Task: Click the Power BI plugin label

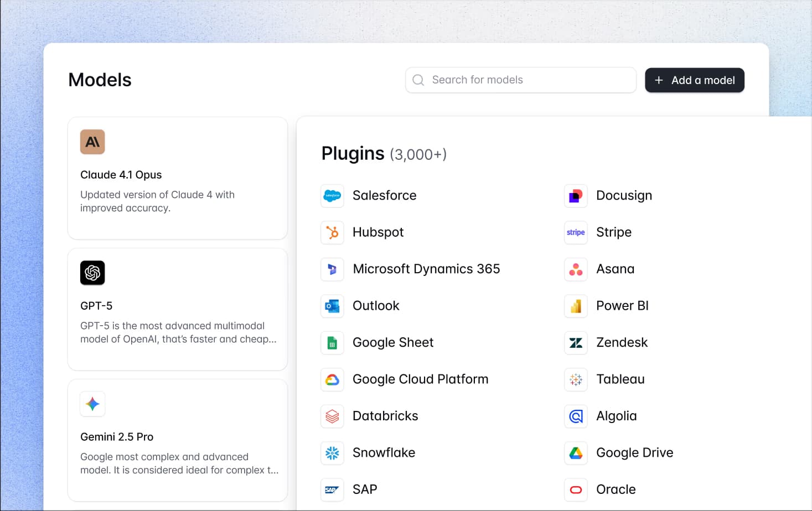Action: coord(622,306)
